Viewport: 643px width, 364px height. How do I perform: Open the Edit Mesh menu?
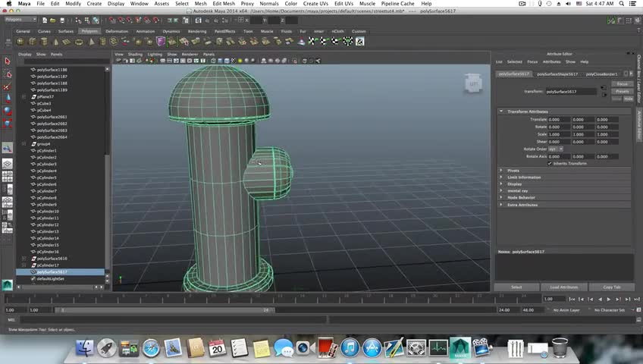223,4
